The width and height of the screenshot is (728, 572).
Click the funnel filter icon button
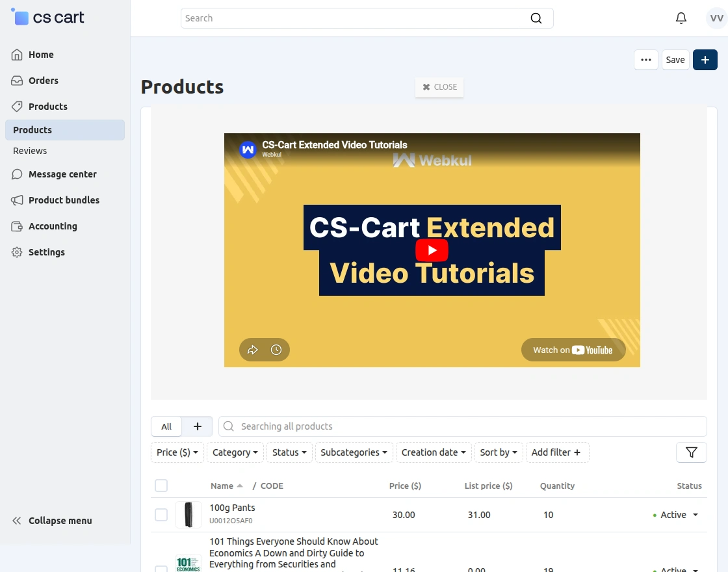(692, 452)
